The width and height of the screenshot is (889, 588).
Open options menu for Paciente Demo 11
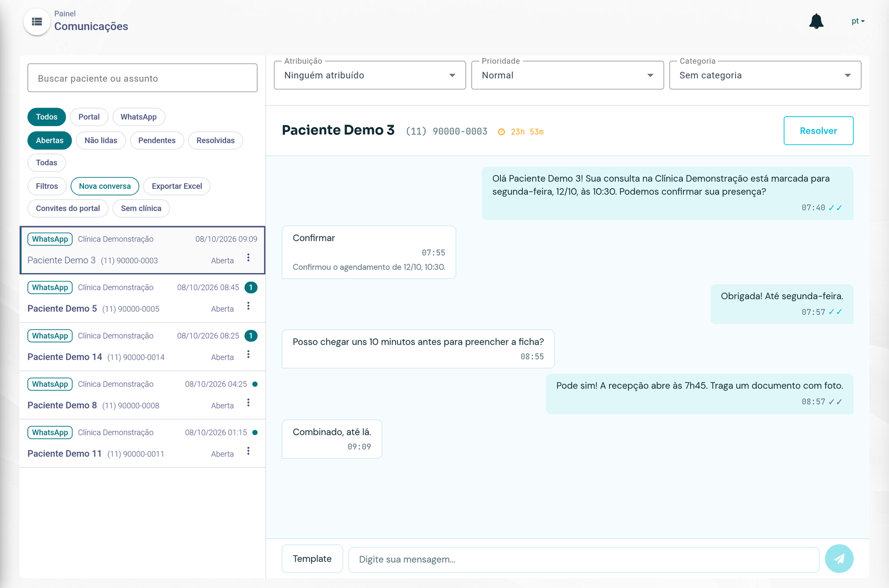click(248, 451)
